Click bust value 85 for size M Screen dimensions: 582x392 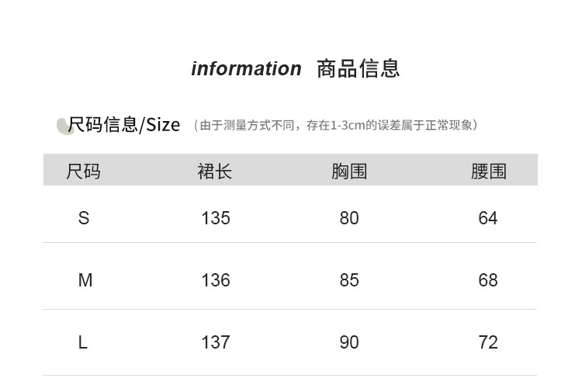tap(349, 280)
